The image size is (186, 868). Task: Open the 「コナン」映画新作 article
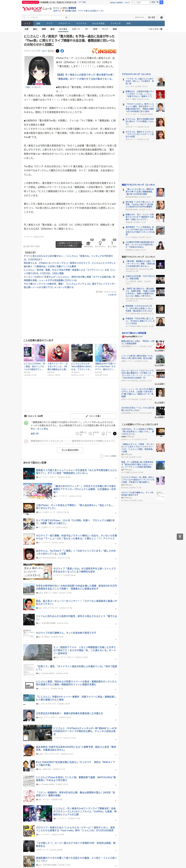pos(76,794)
